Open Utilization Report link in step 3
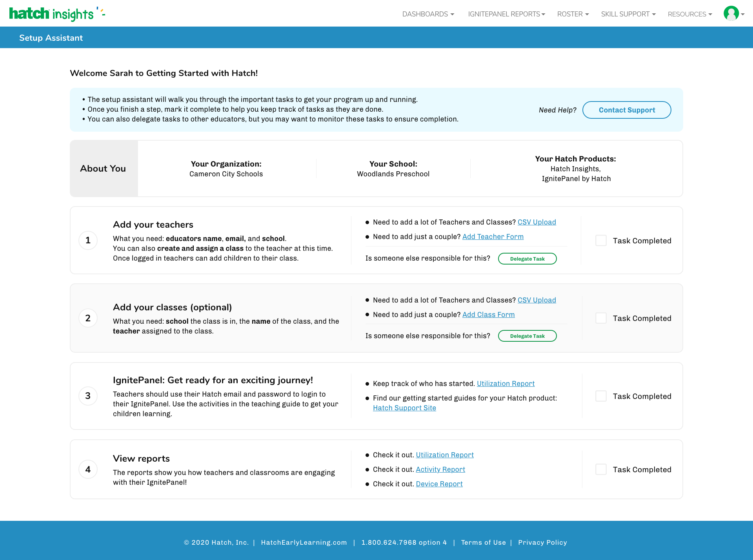 [x=506, y=384]
